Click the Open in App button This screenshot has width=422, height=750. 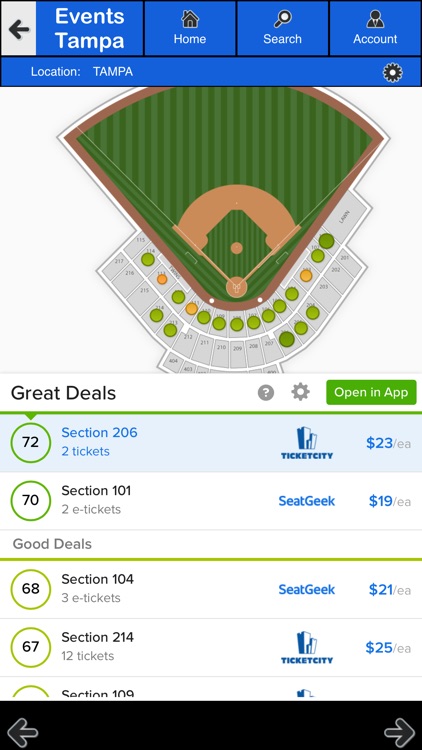point(371,392)
